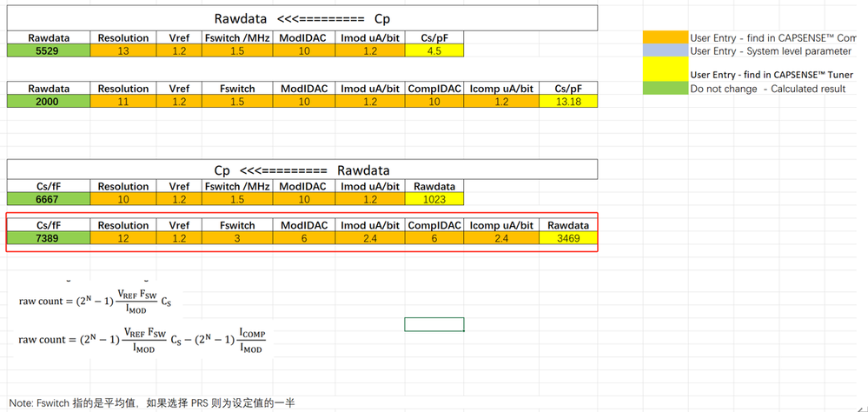Select the yellow Rawdata cell 1023

pyautogui.click(x=434, y=199)
